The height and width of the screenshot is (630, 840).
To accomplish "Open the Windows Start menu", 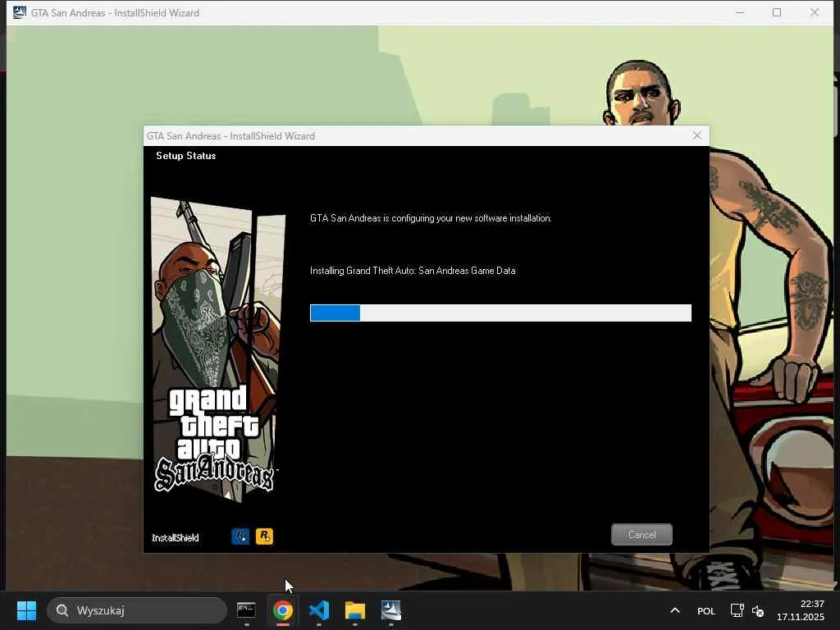I will point(26,610).
